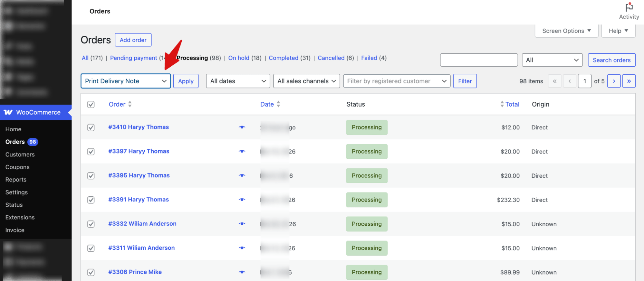
Task: Click the Filter button
Action: click(465, 81)
